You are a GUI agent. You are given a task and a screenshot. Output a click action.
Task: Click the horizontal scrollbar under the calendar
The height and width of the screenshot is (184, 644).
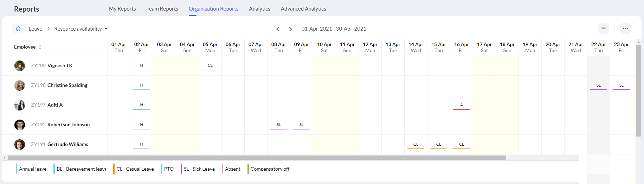tap(257, 158)
